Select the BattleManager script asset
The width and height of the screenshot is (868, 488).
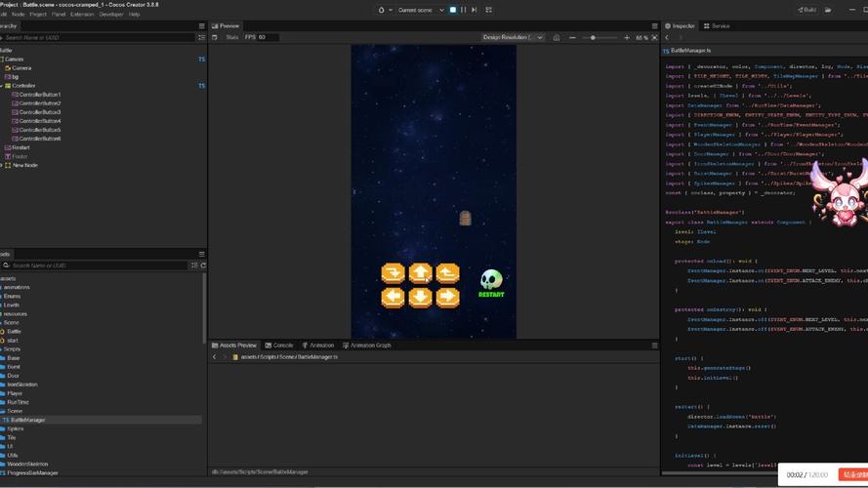27,420
